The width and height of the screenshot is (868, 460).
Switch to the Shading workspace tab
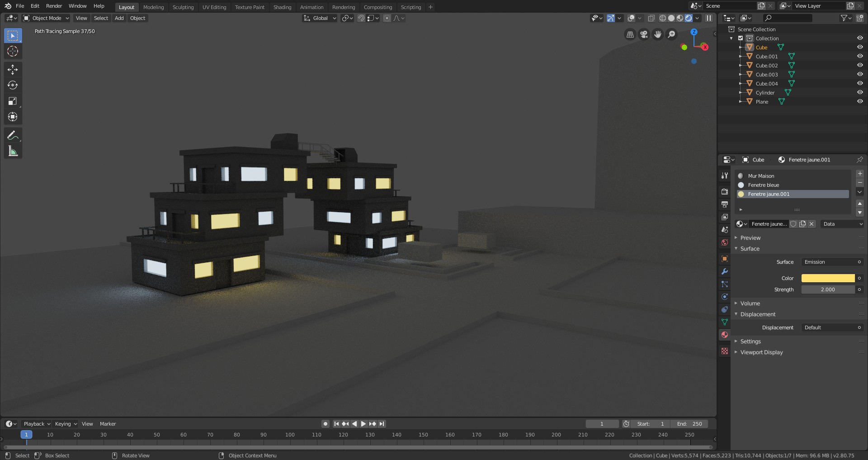(282, 7)
